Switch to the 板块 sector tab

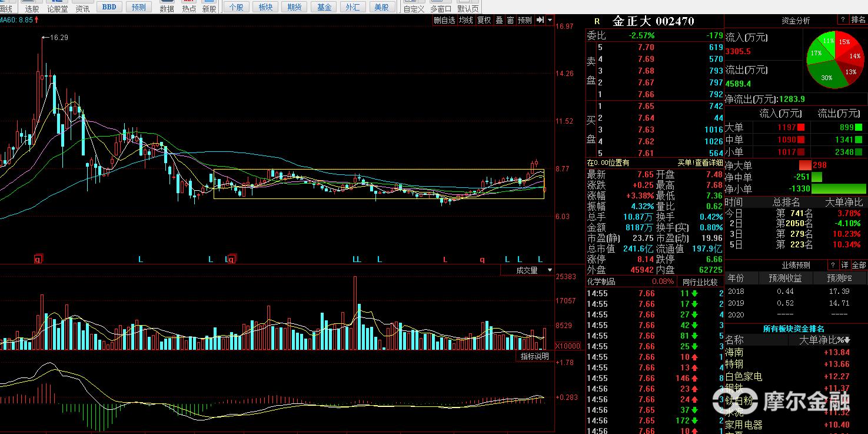tap(266, 7)
